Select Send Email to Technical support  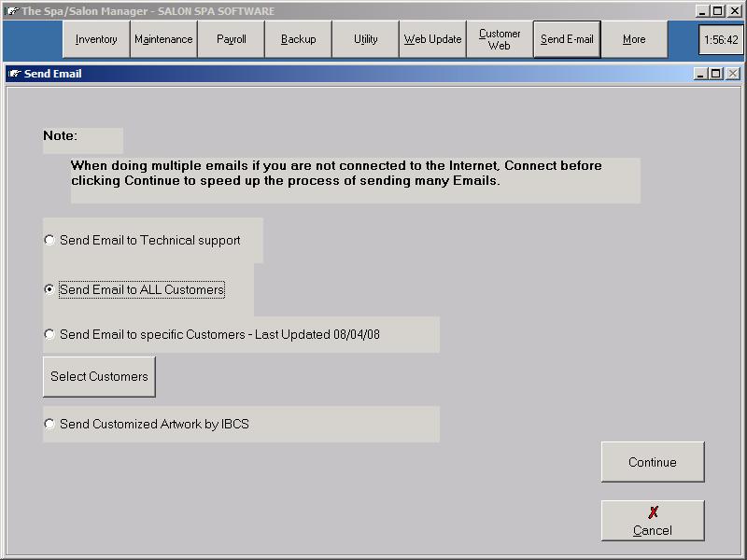pyautogui.click(x=49, y=240)
